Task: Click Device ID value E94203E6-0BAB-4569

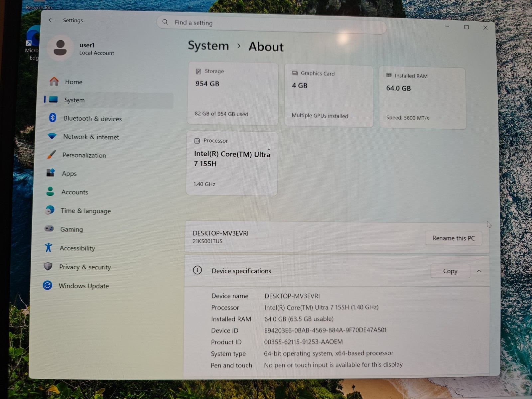Action: [326, 330]
